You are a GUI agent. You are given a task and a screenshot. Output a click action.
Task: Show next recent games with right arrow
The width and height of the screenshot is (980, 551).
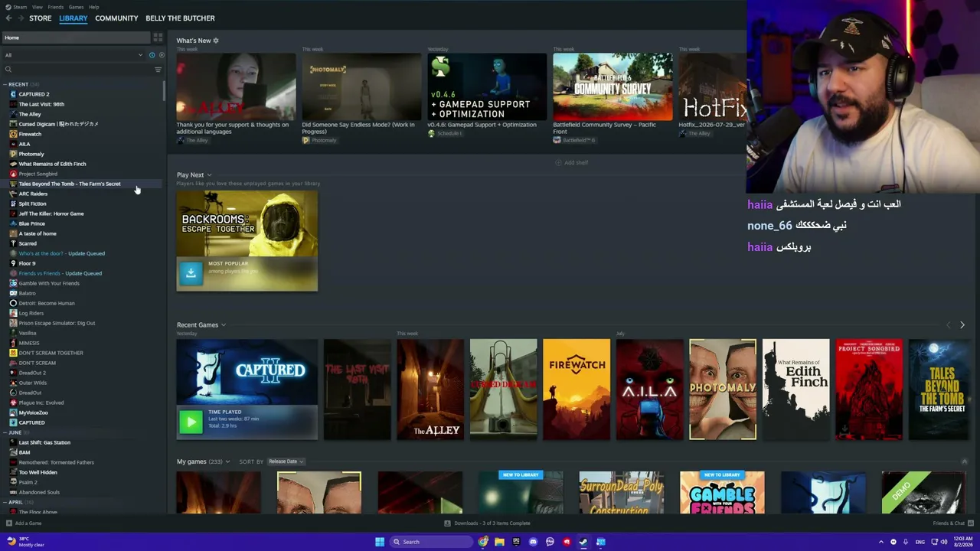962,325
